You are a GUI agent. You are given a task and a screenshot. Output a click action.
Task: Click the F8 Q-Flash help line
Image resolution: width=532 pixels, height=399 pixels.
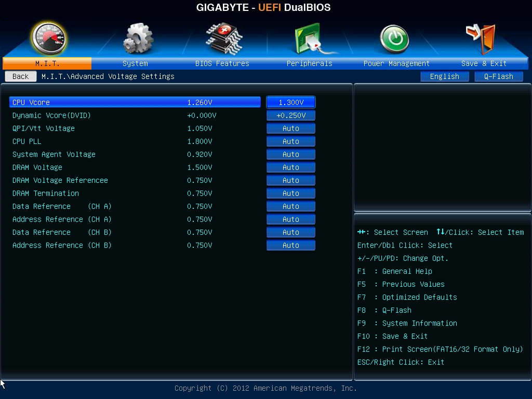(x=384, y=310)
